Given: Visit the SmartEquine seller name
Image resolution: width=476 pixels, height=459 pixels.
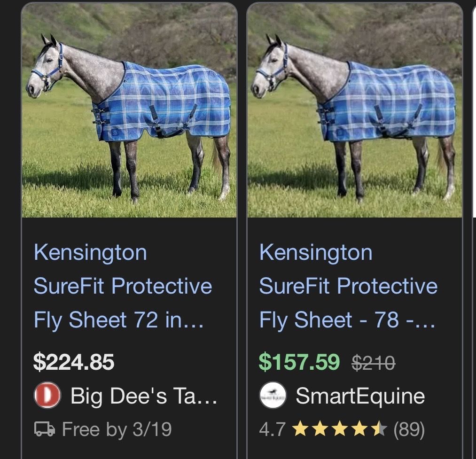Looking at the screenshot, I should tap(360, 396).
